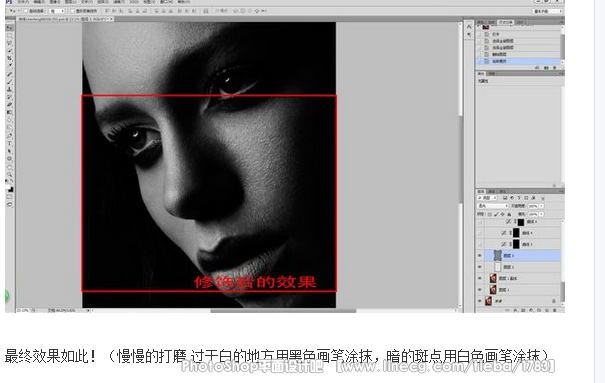Click the layer opacity value field
Screen dimensions: 605x383
(x=533, y=206)
